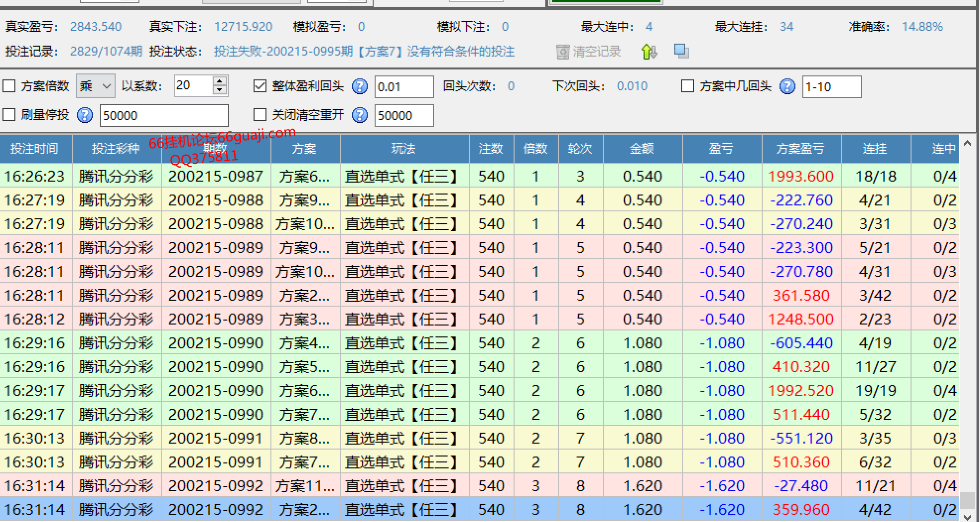Sort by the 轮次 column header
This screenshot has width=980, height=522.
[x=581, y=148]
